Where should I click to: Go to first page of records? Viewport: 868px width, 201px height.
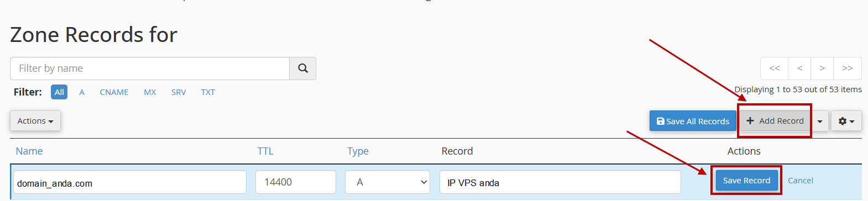point(775,68)
